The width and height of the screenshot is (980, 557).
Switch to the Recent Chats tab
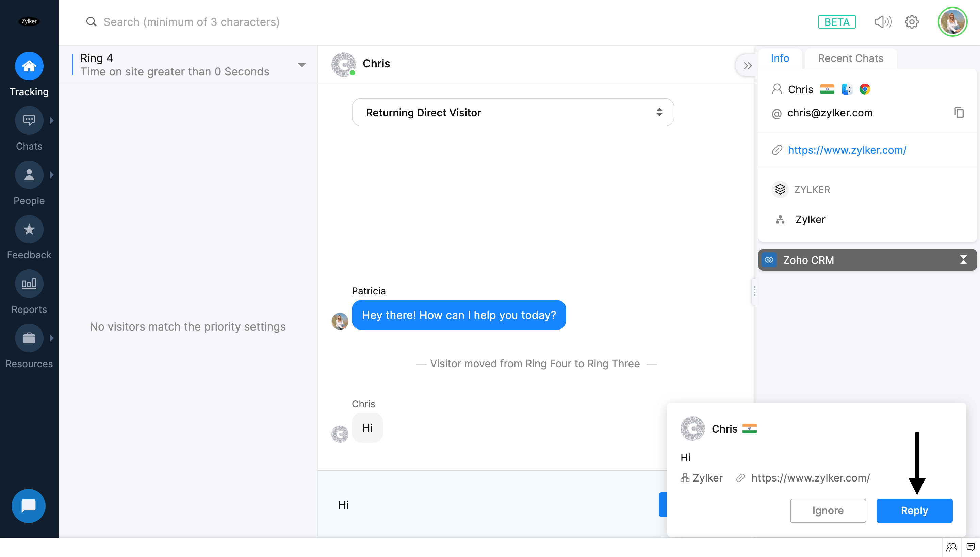coord(851,58)
